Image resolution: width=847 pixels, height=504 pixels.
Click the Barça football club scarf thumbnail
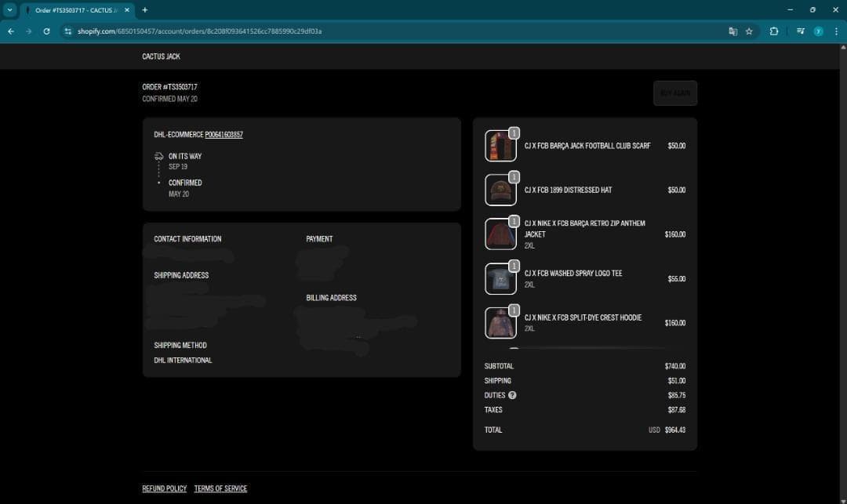point(500,147)
